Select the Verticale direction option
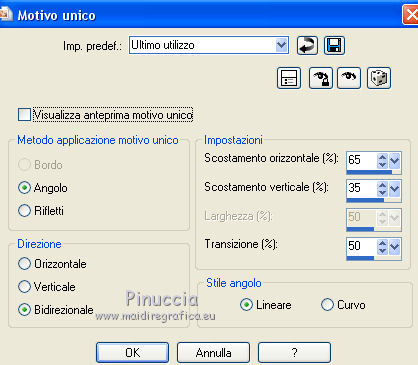Screen dimensions: 418x365 tap(24, 287)
